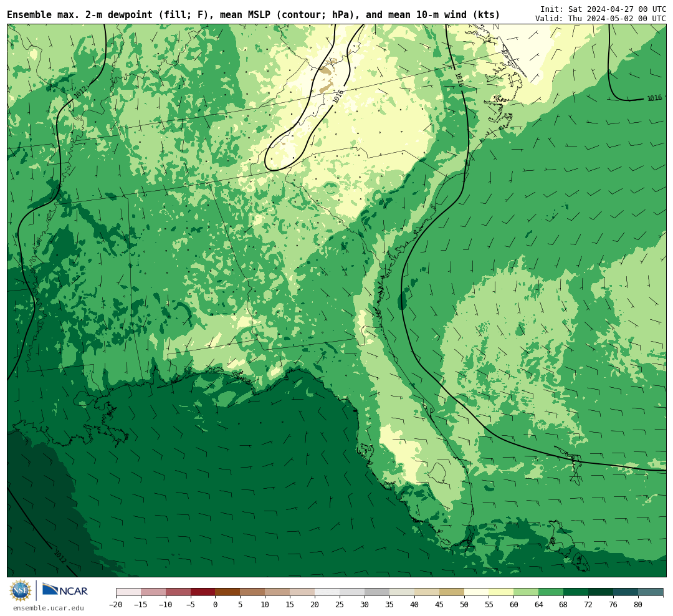Click the colorbar swatch between 30 and 35

[377, 592]
